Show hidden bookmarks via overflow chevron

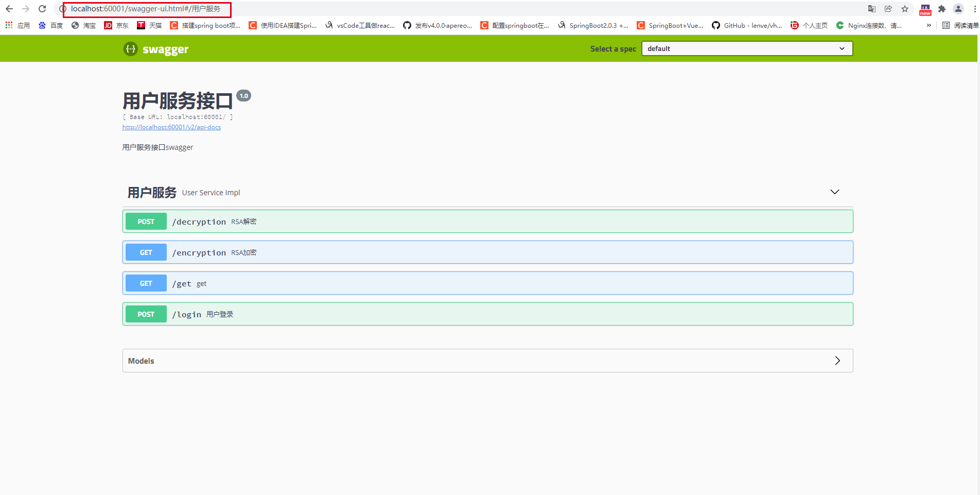click(929, 25)
